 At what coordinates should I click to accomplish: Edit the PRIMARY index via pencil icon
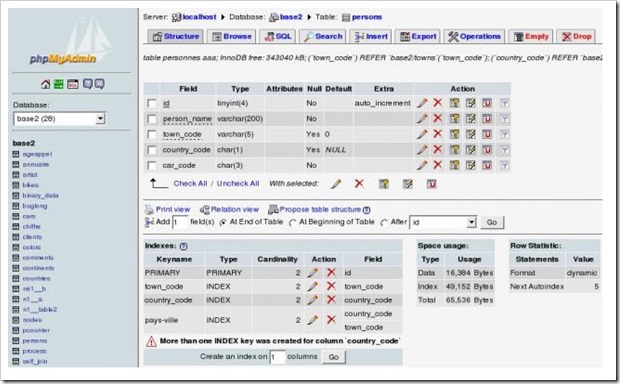(312, 272)
